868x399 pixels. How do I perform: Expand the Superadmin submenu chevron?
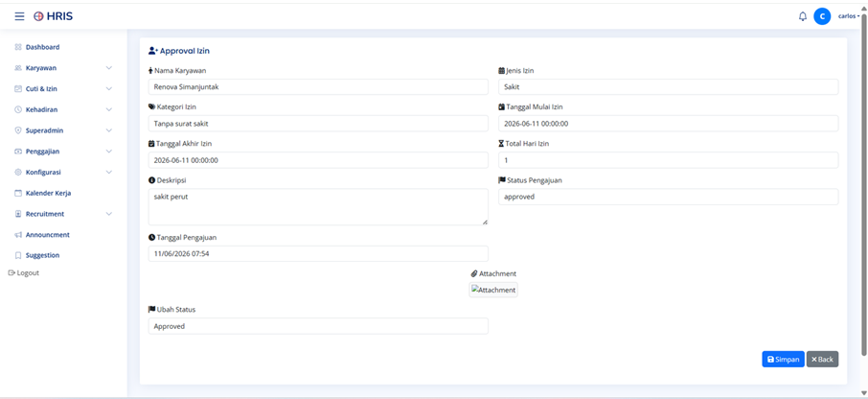click(109, 130)
